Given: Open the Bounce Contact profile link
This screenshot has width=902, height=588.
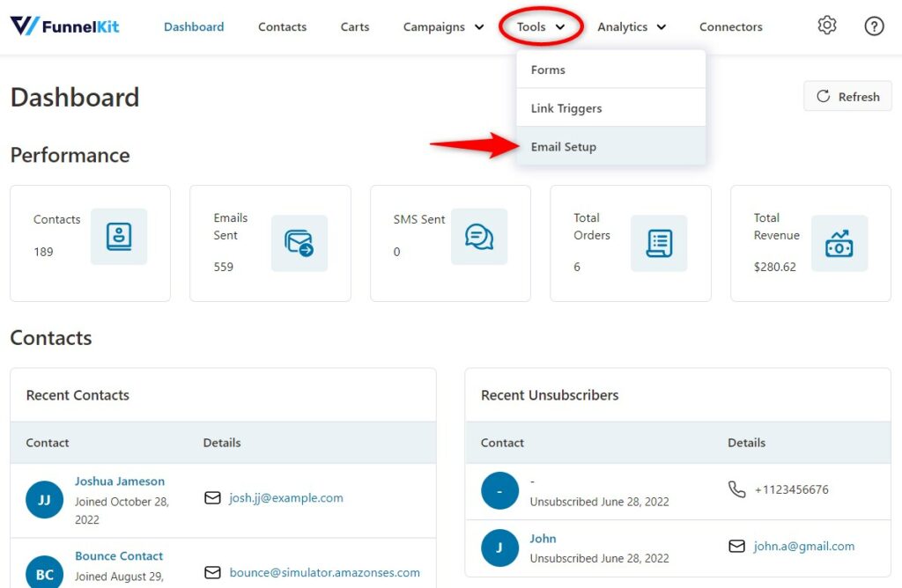Looking at the screenshot, I should [x=119, y=555].
